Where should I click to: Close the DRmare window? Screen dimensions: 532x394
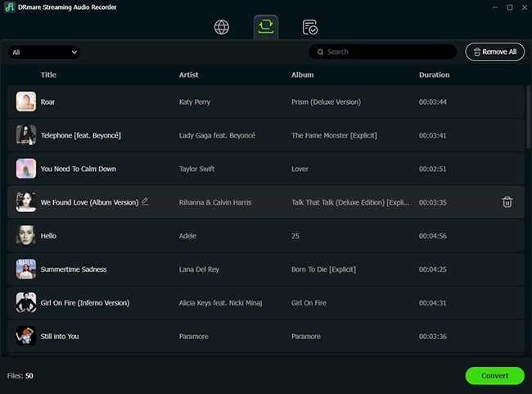point(524,7)
